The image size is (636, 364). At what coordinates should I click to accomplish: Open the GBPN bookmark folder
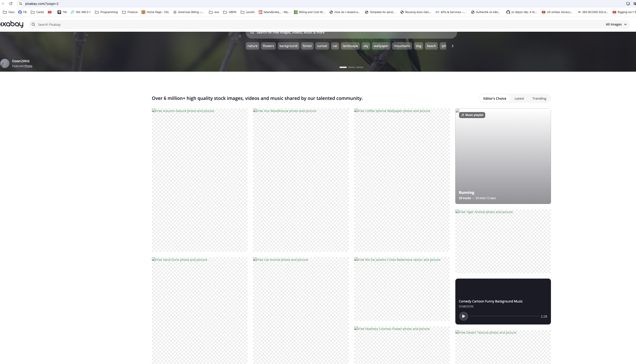[x=230, y=12]
